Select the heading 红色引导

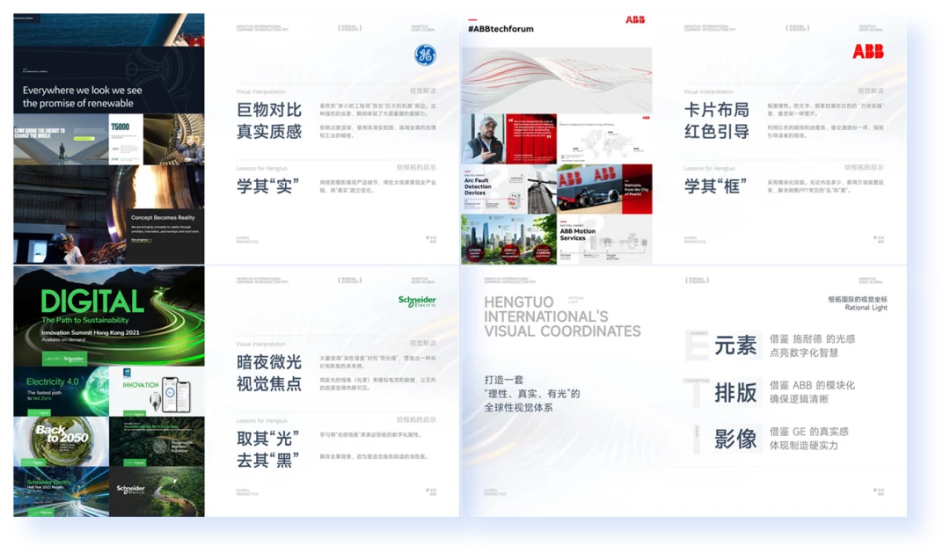(717, 131)
